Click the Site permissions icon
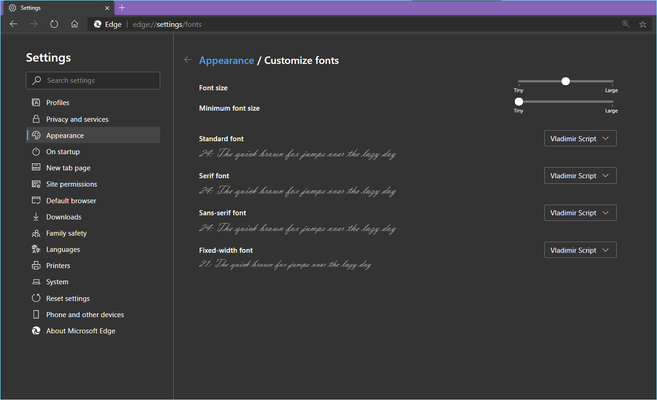The width and height of the screenshot is (657, 400). click(36, 184)
